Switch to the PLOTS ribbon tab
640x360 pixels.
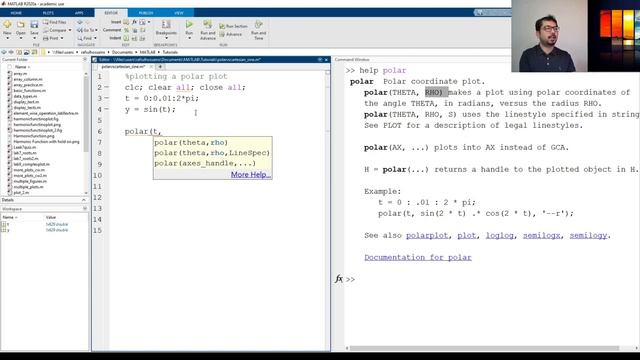tap(48, 13)
